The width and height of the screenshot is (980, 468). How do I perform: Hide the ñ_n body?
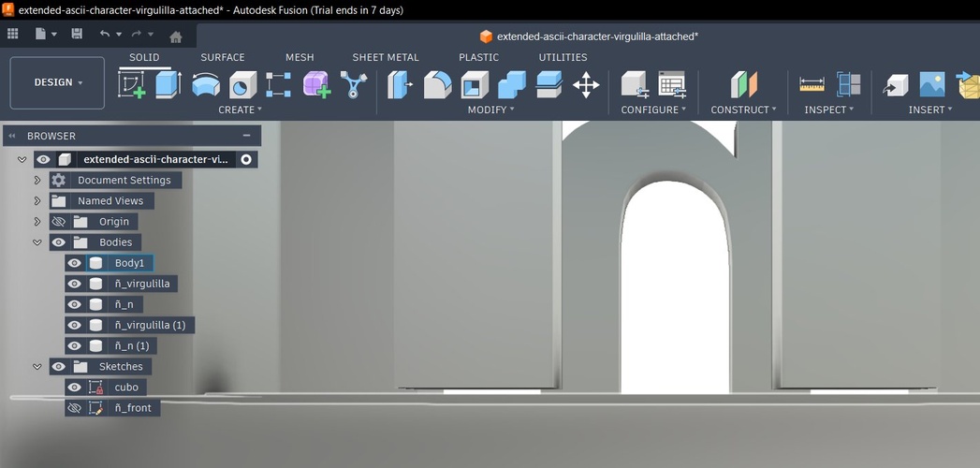pyautogui.click(x=74, y=304)
